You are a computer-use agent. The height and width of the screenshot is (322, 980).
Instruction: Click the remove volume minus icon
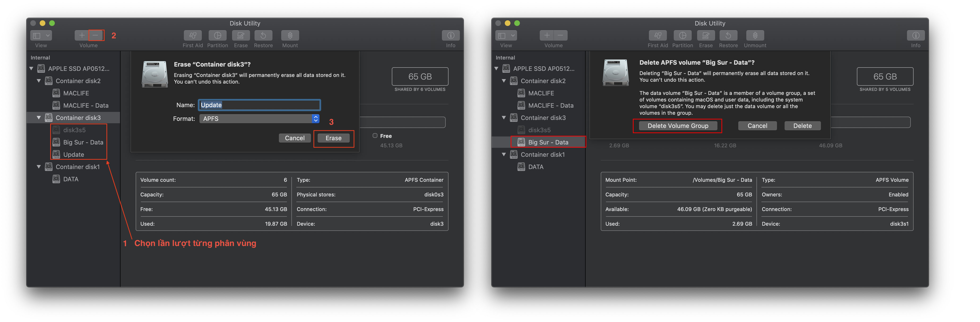coord(95,35)
